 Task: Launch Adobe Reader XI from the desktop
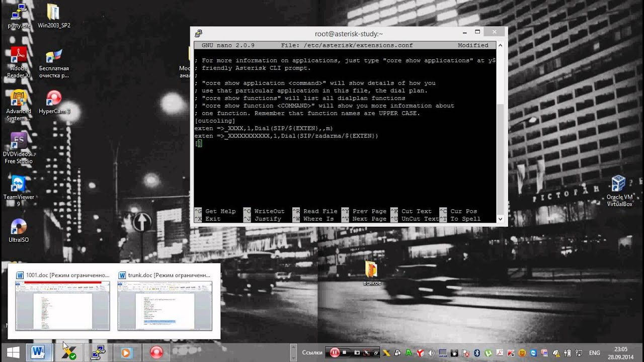[19, 62]
